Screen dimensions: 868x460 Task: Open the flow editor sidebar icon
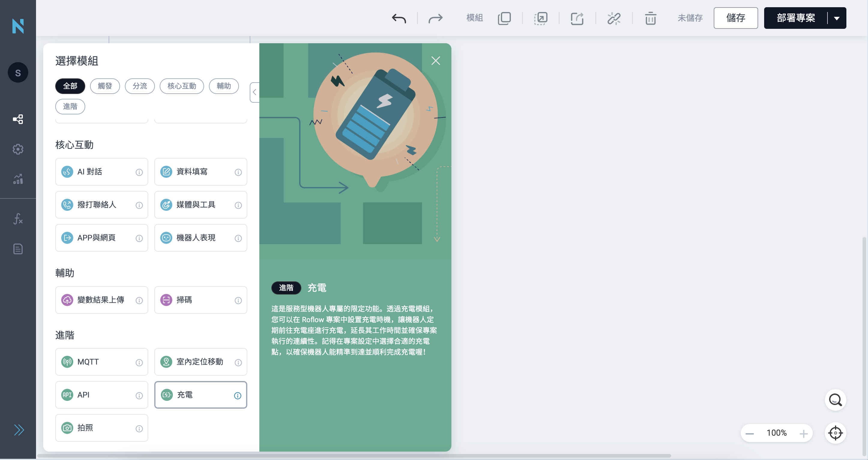point(18,119)
